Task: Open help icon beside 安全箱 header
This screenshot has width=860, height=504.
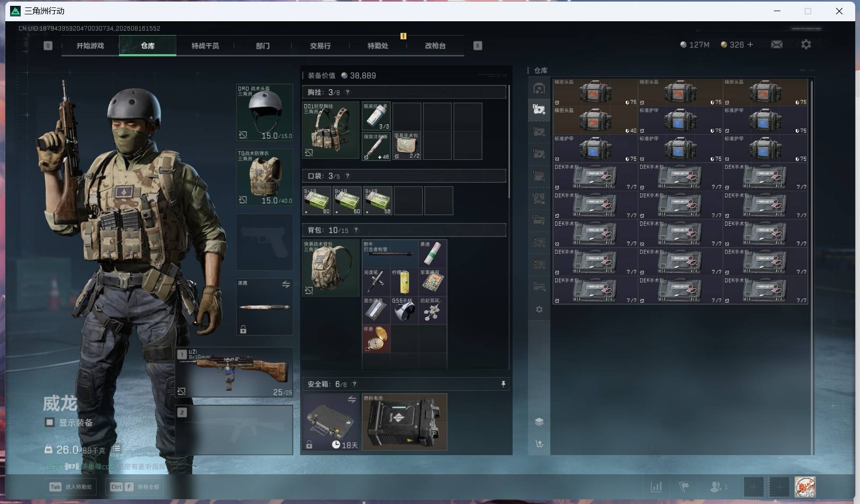Action: [354, 384]
